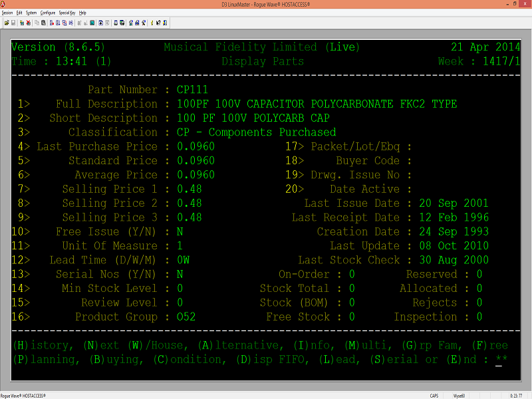This screenshot has height=399, width=532.
Task: Click the exit door icon ending the toolbar
Action: pyautogui.click(x=165, y=23)
